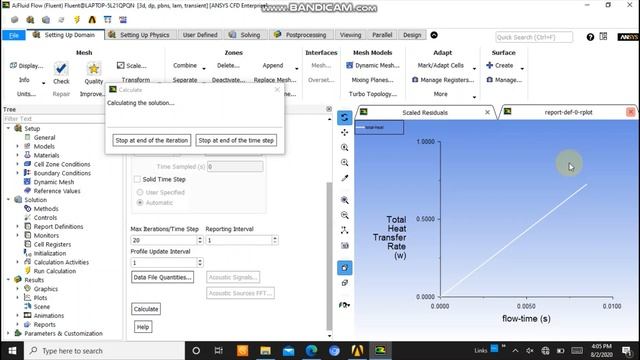Expand the Monitors tree node

pyautogui.click(x=17, y=235)
